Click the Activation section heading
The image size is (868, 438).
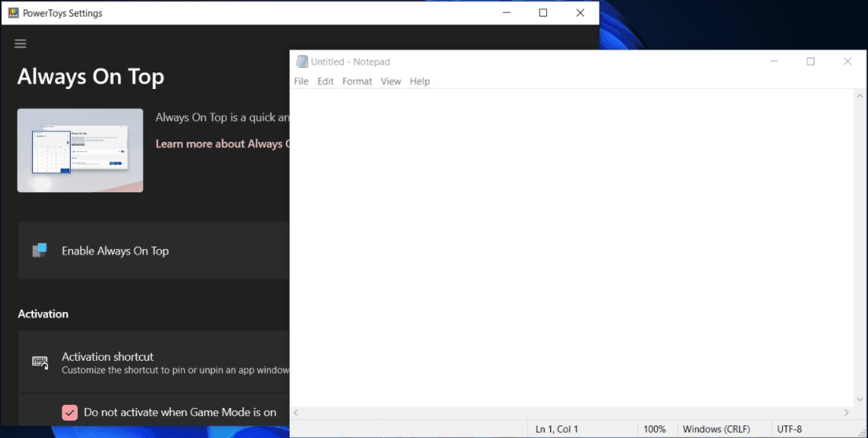pos(43,314)
